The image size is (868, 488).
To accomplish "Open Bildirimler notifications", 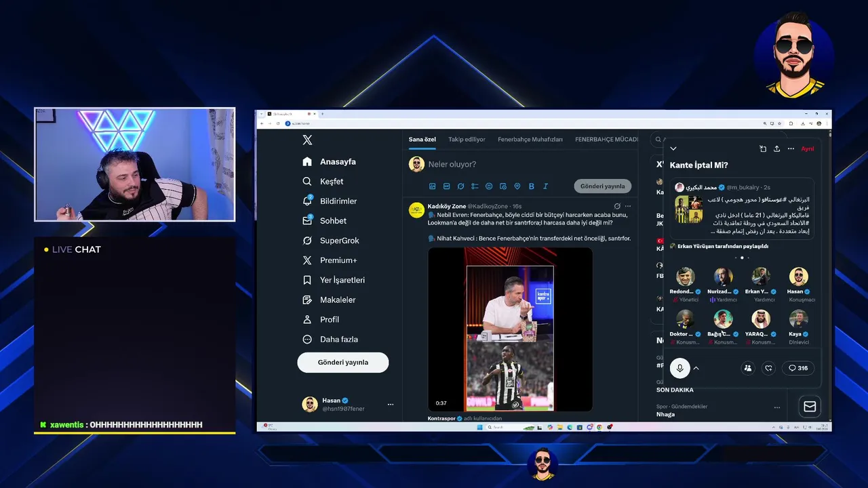I will [330, 201].
